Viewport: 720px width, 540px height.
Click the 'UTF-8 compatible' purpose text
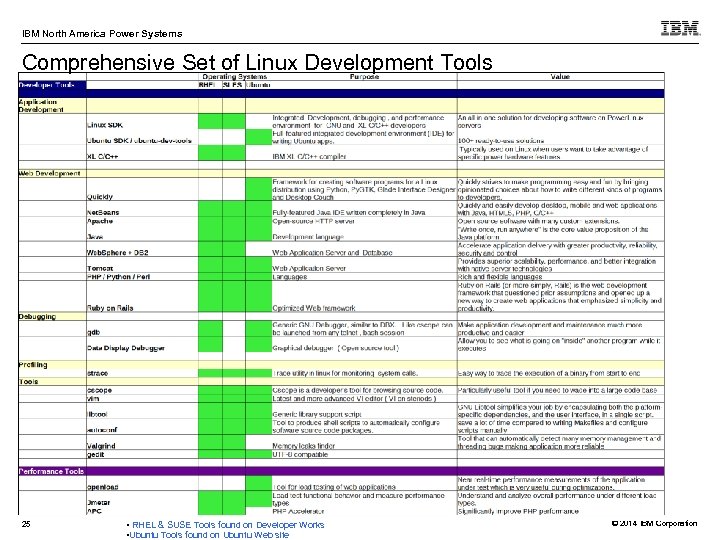coord(300,455)
